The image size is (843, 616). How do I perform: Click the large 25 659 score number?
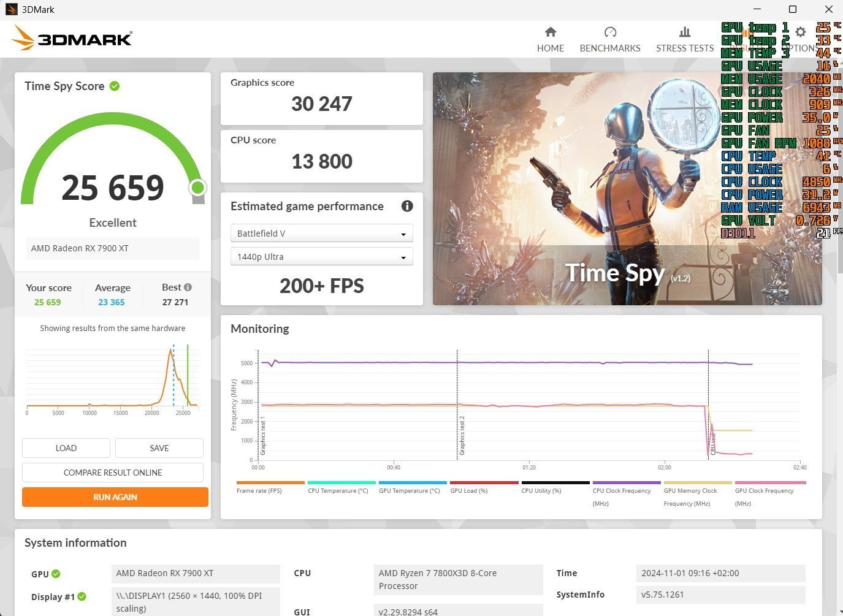113,188
